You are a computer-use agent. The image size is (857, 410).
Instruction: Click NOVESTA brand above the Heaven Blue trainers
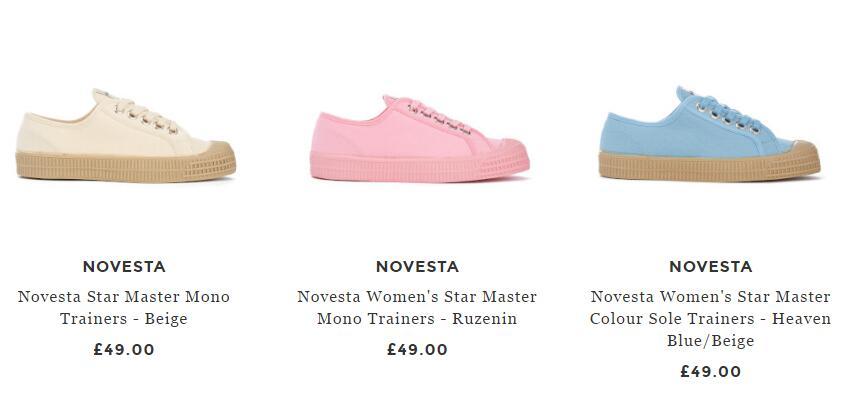711,267
